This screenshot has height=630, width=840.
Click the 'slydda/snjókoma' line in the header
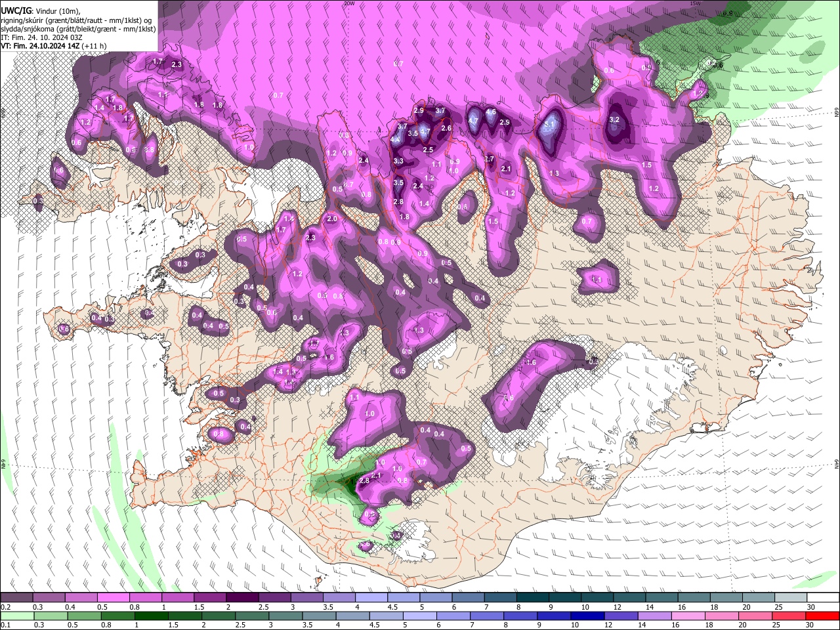(x=78, y=29)
